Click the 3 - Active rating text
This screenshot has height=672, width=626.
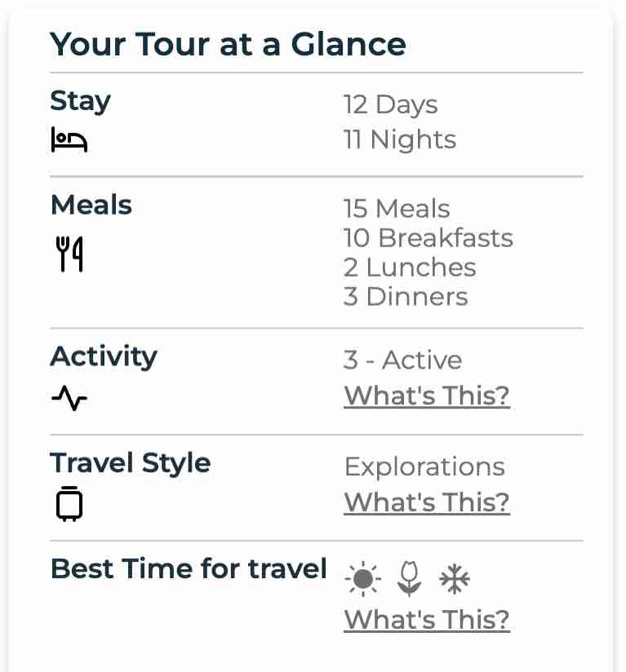(x=402, y=360)
